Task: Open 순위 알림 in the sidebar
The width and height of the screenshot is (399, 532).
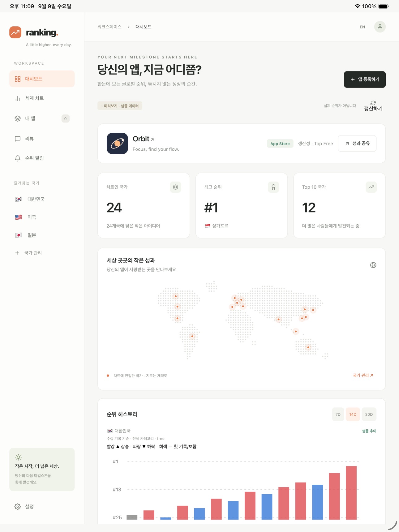Action: [x=42, y=158]
